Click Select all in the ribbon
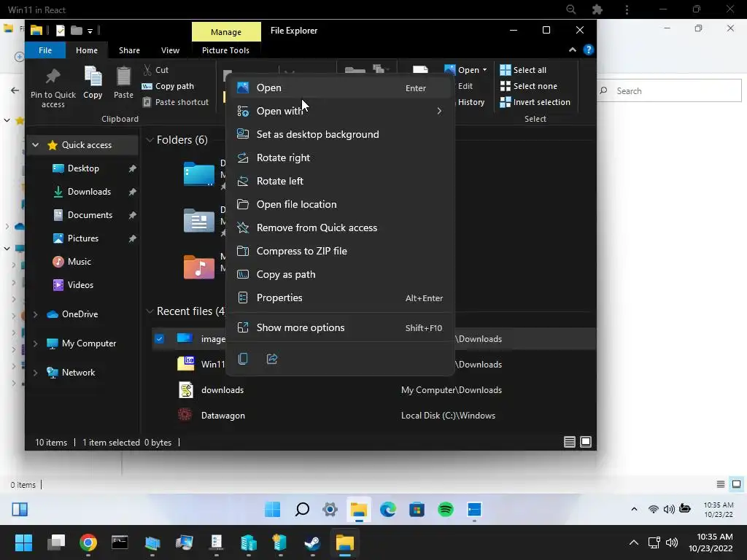 (523, 70)
